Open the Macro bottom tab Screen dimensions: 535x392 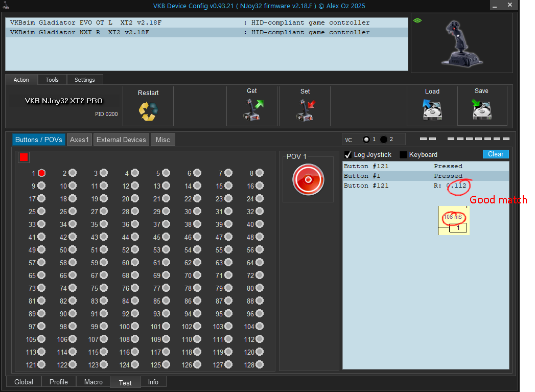94,382
